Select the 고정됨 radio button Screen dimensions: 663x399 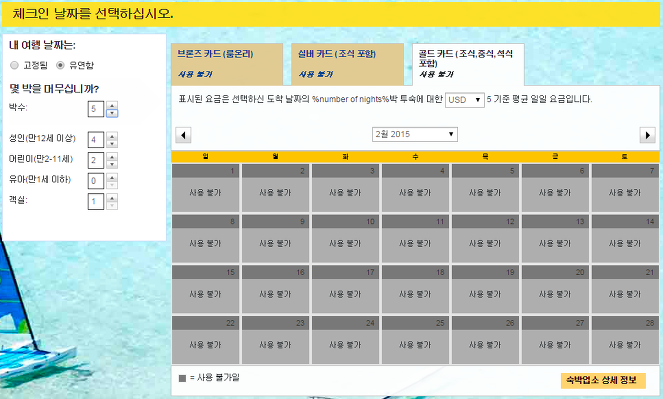click(14, 65)
